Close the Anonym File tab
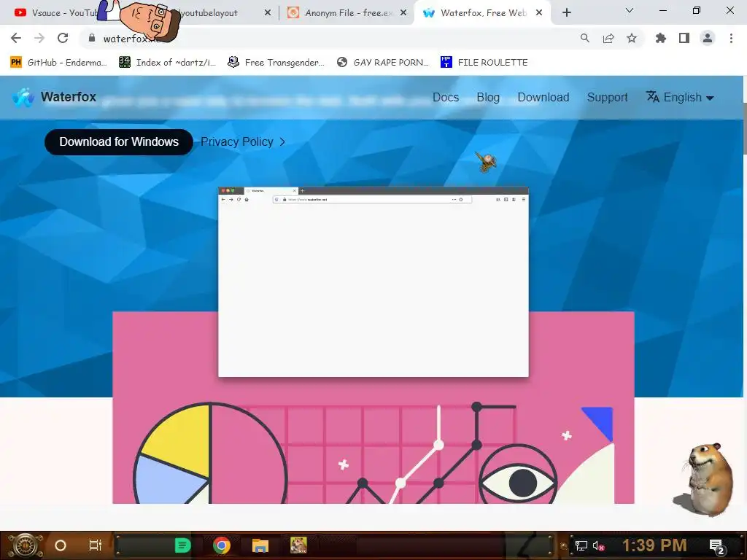This screenshot has height=560, width=747. (403, 13)
